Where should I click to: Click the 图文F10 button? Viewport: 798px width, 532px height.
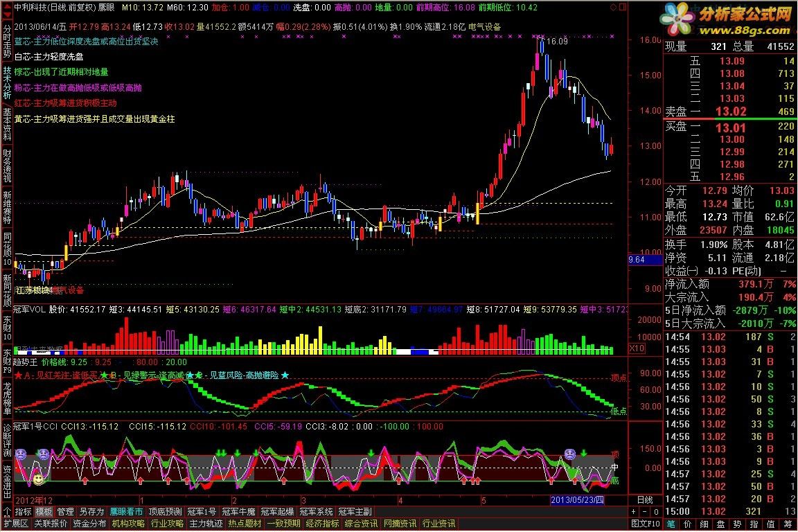click(646, 524)
